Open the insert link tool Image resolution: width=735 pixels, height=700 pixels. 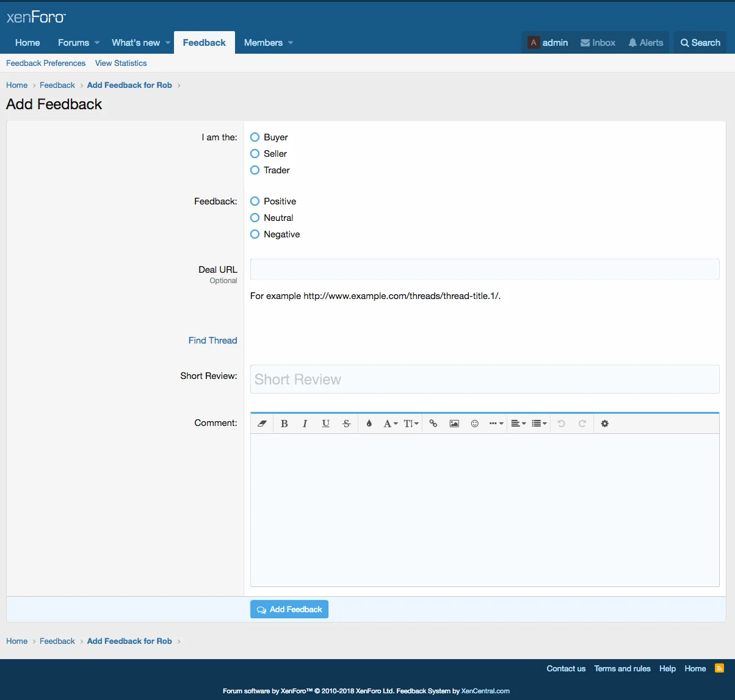pyautogui.click(x=433, y=424)
